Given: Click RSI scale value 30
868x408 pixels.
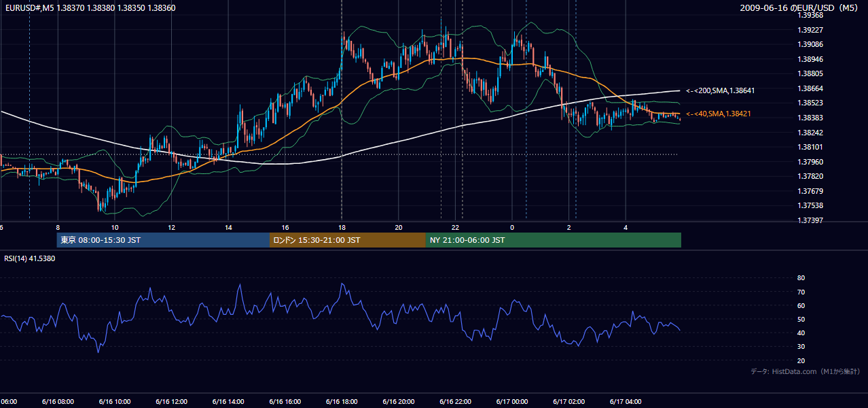Looking at the screenshot, I should tap(801, 347).
